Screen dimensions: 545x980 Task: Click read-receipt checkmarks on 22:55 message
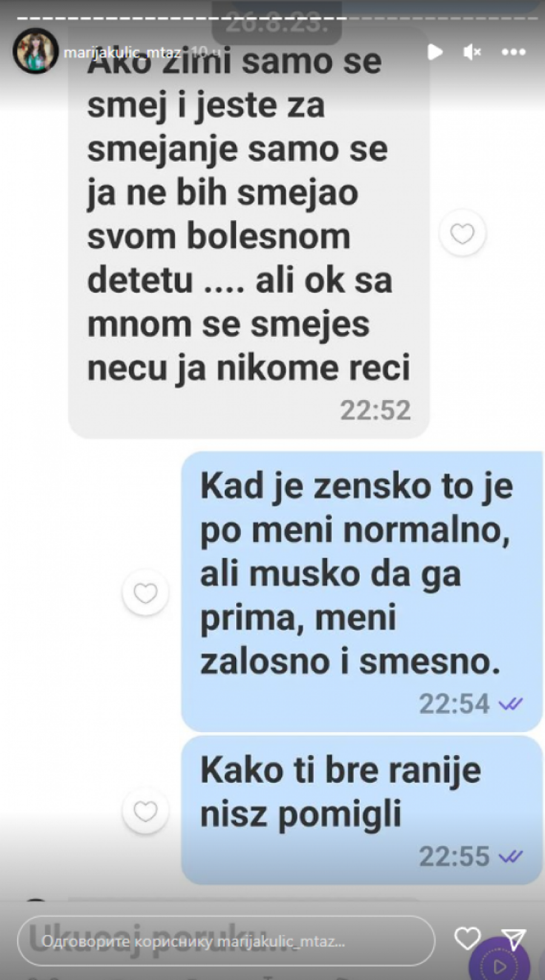point(510,857)
